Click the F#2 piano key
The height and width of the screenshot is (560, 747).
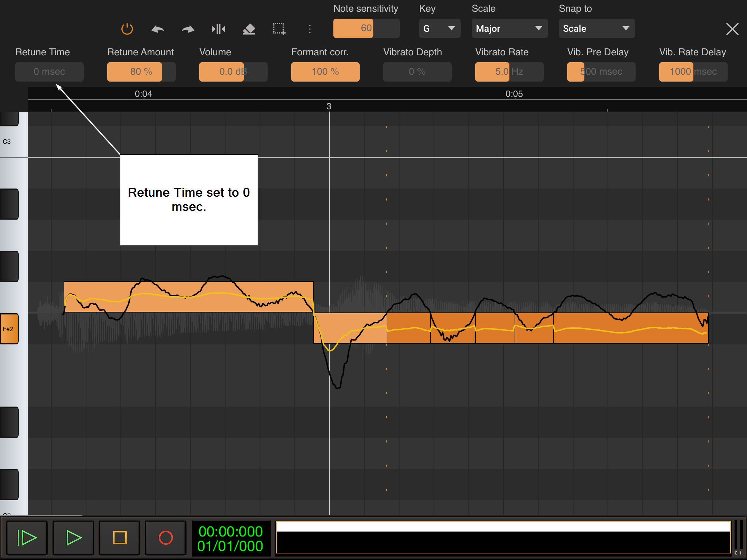coord(9,329)
